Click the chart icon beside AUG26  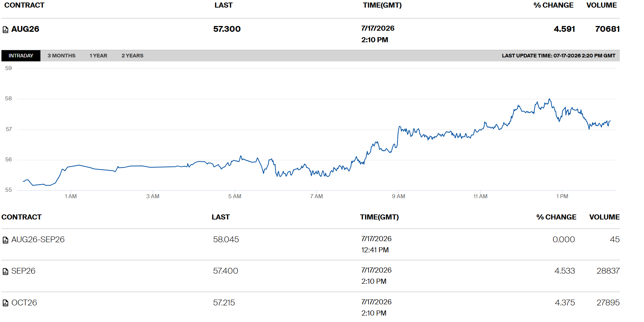pyautogui.click(x=5, y=30)
